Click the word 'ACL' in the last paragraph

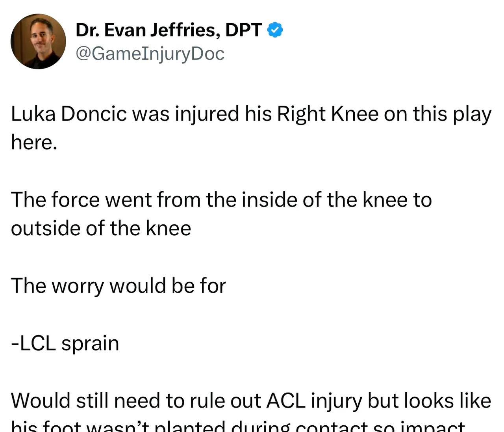coord(286,401)
